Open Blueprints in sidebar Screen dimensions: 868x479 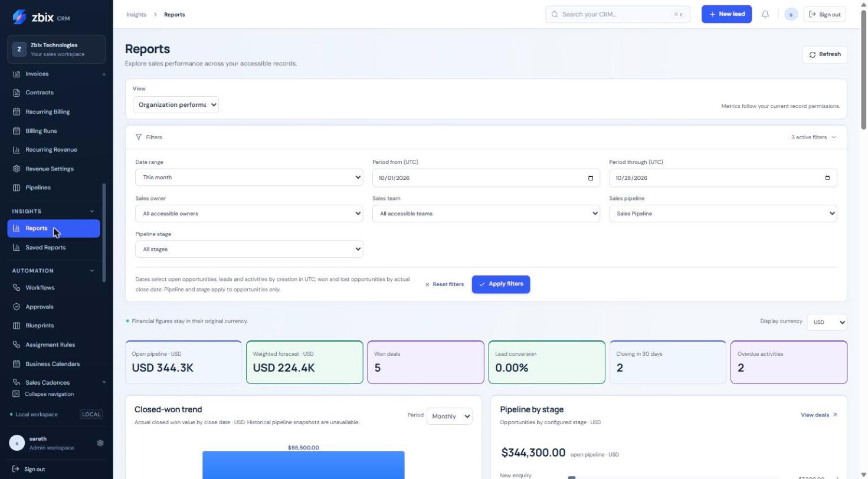(54, 326)
